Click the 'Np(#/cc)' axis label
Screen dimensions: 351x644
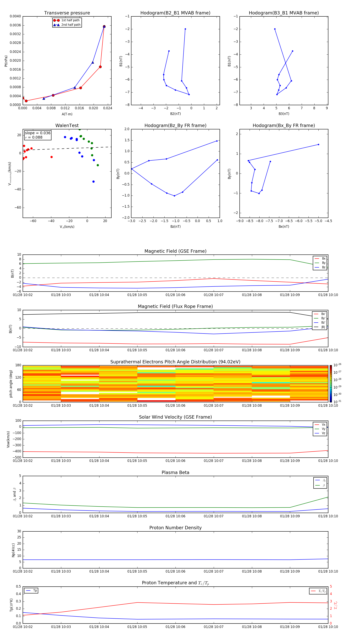pyautogui.click(x=13, y=550)
